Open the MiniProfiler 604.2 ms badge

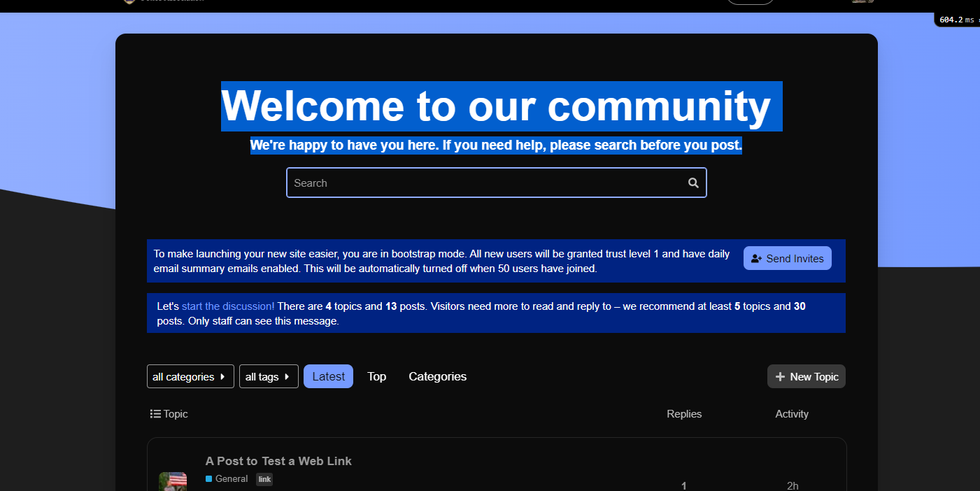(957, 20)
